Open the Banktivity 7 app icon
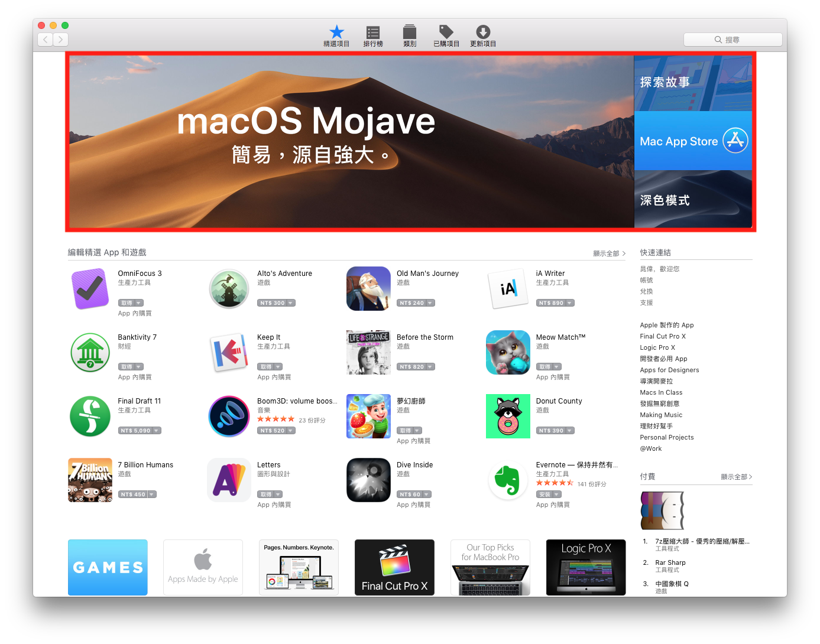Viewport: 820px width, 644px height. [x=90, y=353]
